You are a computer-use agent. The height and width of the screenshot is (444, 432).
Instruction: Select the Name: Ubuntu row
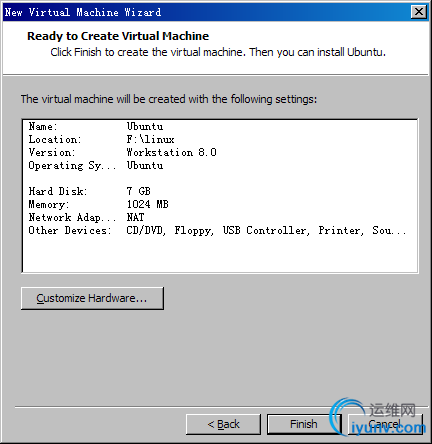[x=220, y=126]
